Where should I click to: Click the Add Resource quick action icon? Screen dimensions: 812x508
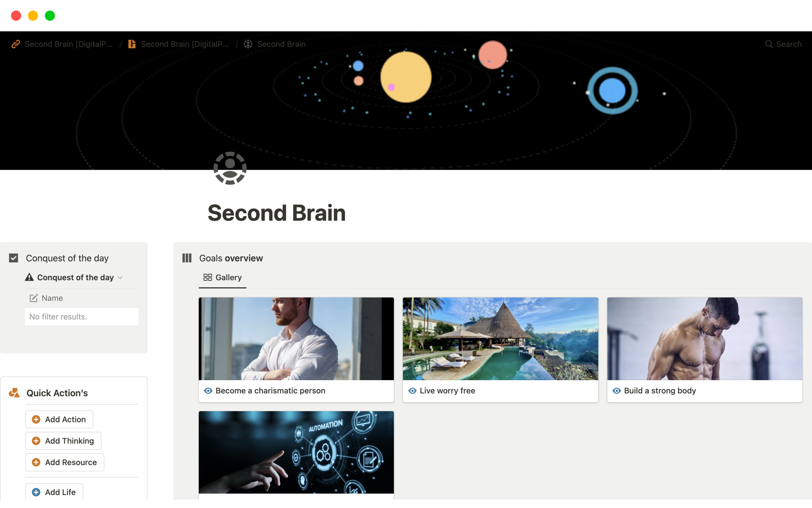pyautogui.click(x=36, y=462)
